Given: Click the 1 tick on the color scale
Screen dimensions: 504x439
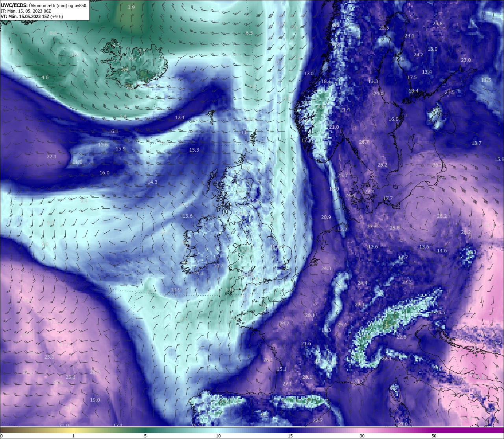Looking at the screenshot, I should (x=73, y=436).
